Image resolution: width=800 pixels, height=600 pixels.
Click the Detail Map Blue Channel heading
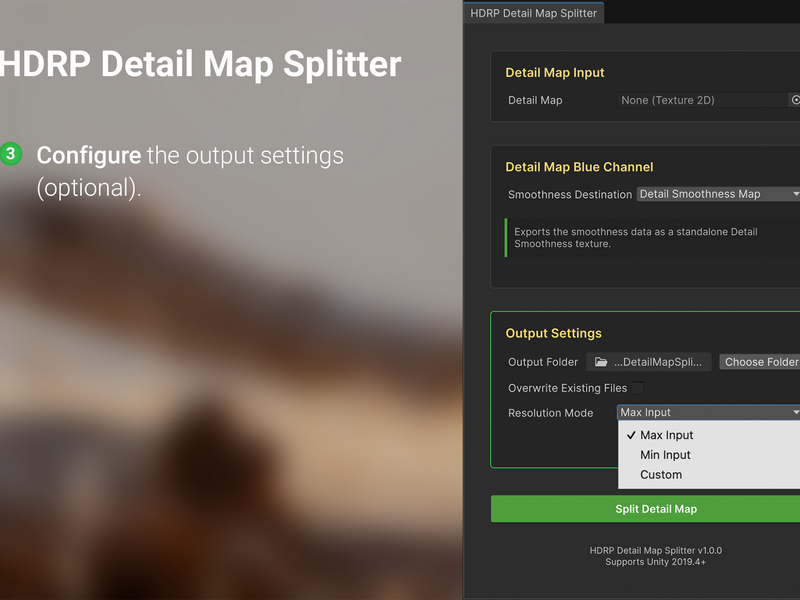tap(579, 167)
